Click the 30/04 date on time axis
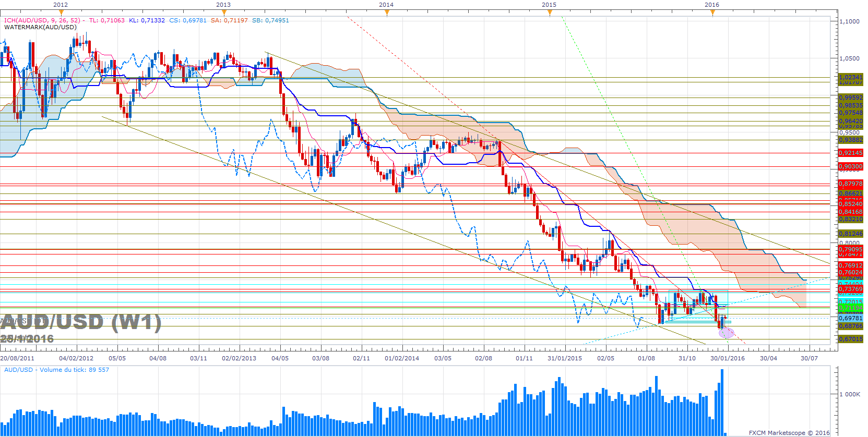 [x=769, y=358]
